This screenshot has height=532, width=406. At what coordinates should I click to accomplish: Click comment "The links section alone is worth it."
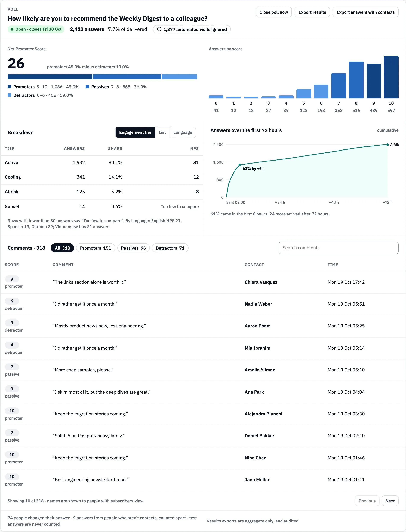(89, 282)
